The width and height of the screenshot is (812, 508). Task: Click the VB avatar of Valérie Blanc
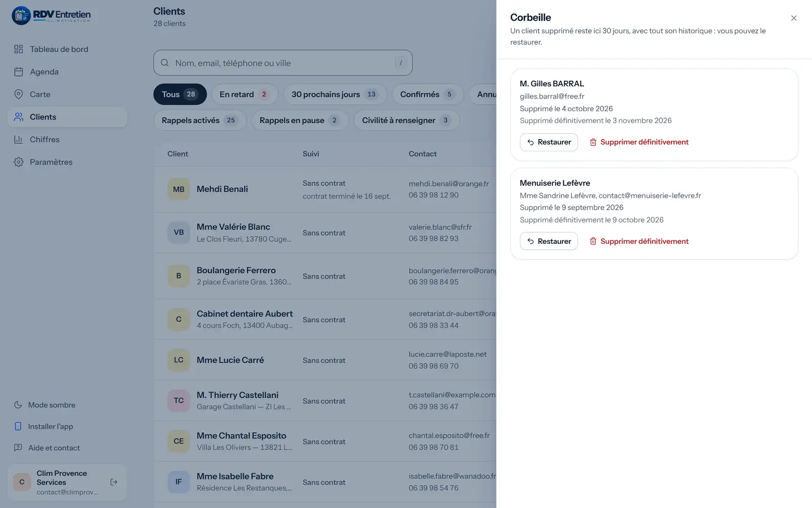tap(179, 233)
